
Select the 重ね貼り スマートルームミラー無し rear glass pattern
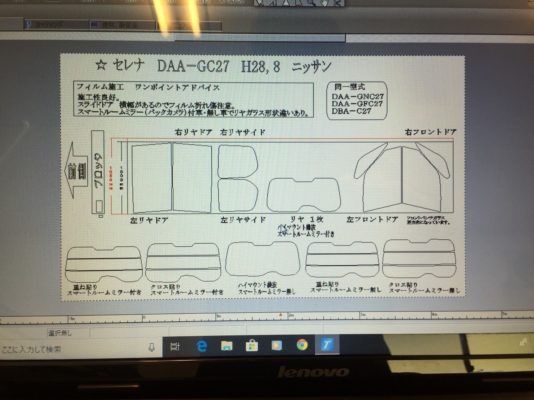click(x=342, y=259)
